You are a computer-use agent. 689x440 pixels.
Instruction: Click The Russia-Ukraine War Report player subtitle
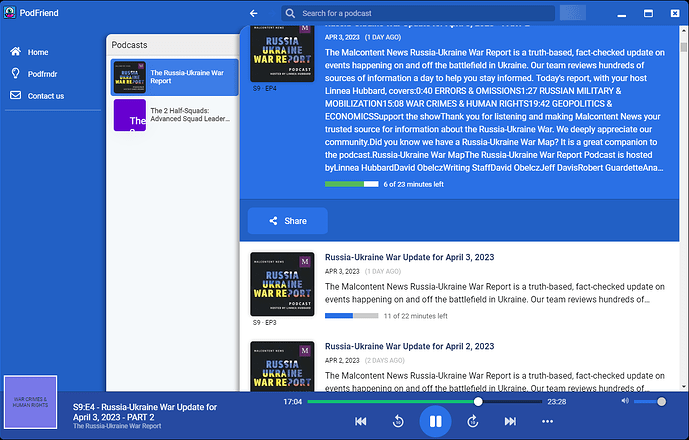(117, 426)
